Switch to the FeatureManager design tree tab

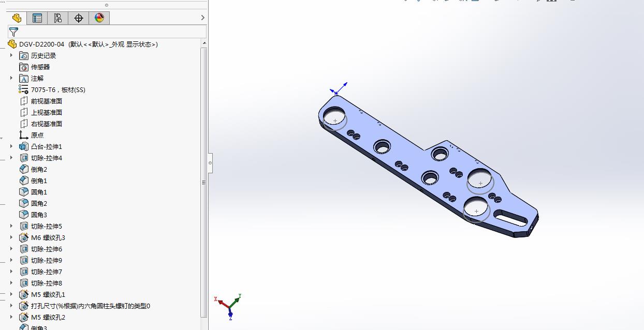pos(17,18)
